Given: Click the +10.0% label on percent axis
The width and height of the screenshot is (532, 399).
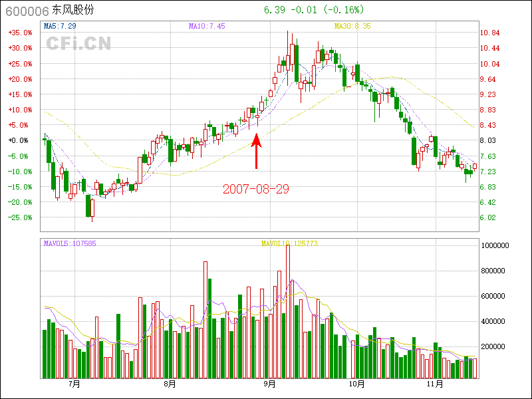Looking at the screenshot, I should (21, 110).
